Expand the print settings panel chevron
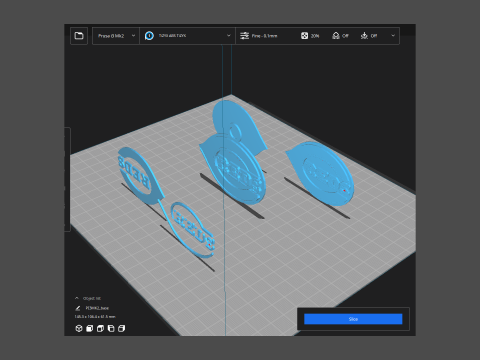The height and width of the screenshot is (360, 480). (x=393, y=36)
